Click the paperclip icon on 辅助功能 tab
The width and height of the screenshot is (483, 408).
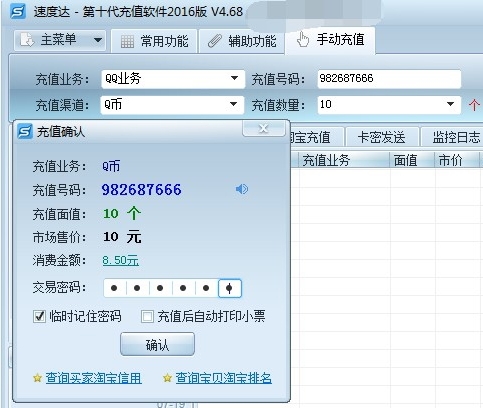214,41
